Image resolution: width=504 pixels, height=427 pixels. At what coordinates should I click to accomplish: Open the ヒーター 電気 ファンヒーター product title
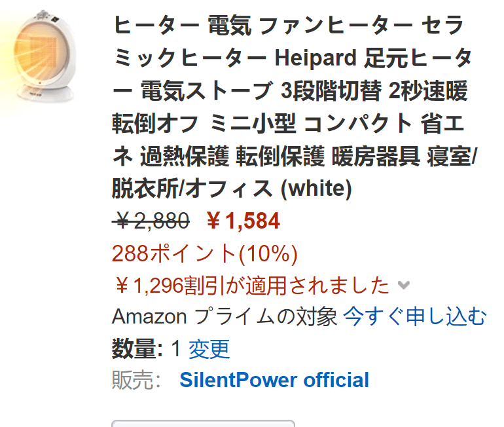point(294,107)
